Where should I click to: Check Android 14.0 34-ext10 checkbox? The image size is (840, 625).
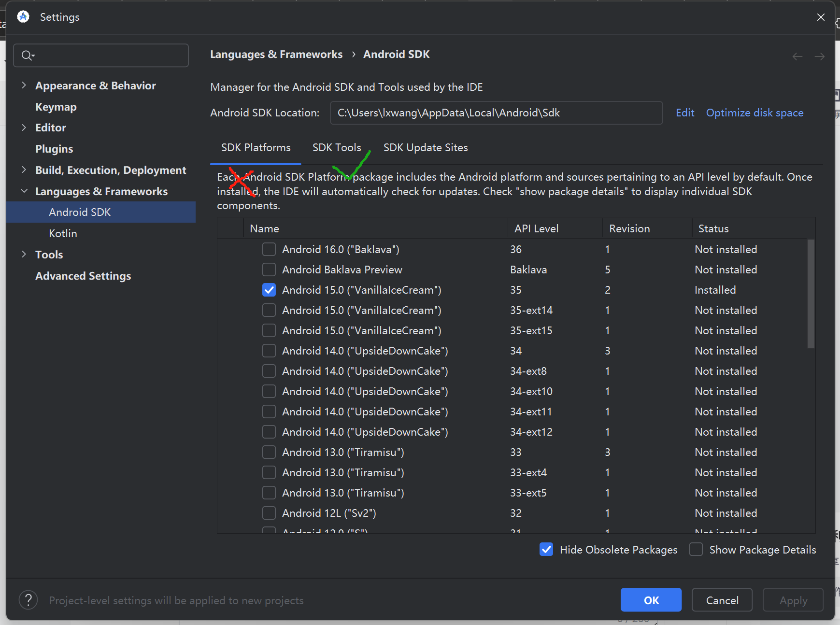pos(269,391)
